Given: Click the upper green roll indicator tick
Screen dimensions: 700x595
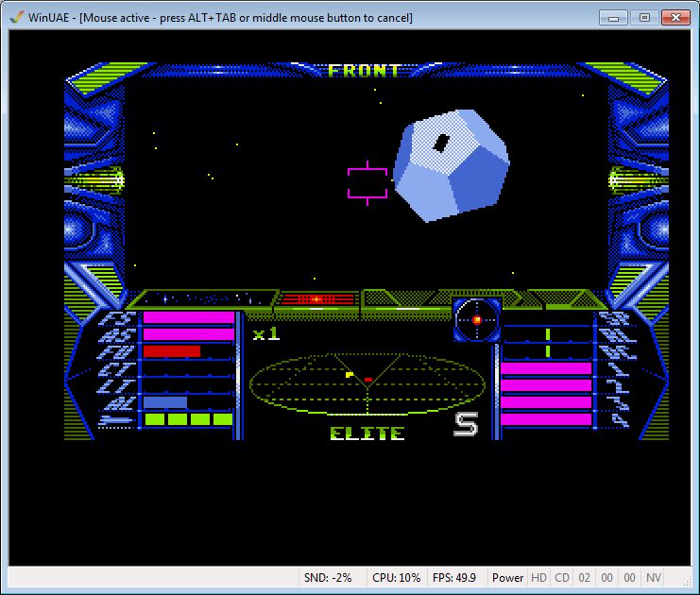Looking at the screenshot, I should tap(548, 334).
